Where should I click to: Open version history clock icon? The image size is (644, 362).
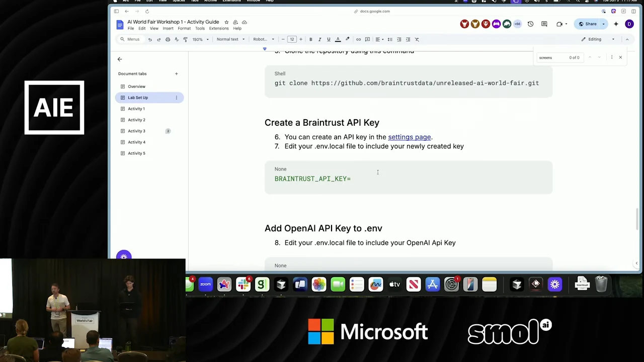[530, 24]
